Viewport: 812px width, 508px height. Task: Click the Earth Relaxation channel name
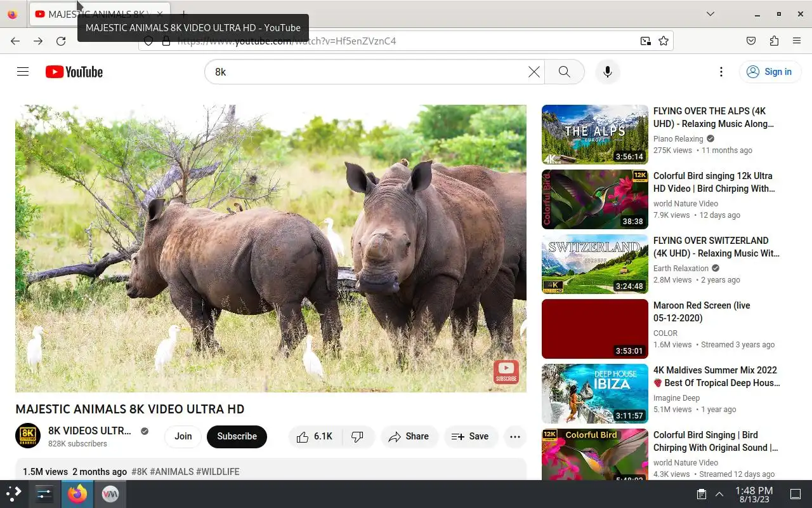point(681,269)
